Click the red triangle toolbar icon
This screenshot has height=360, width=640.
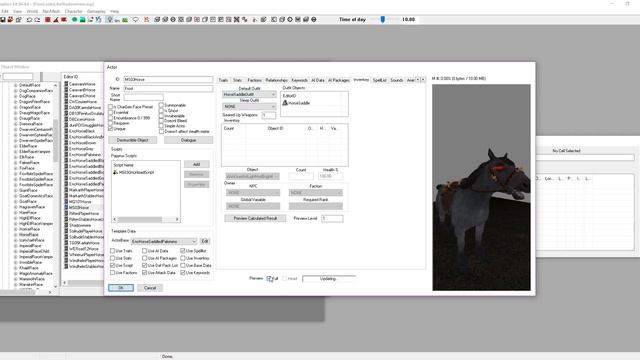pyautogui.click(x=56, y=20)
